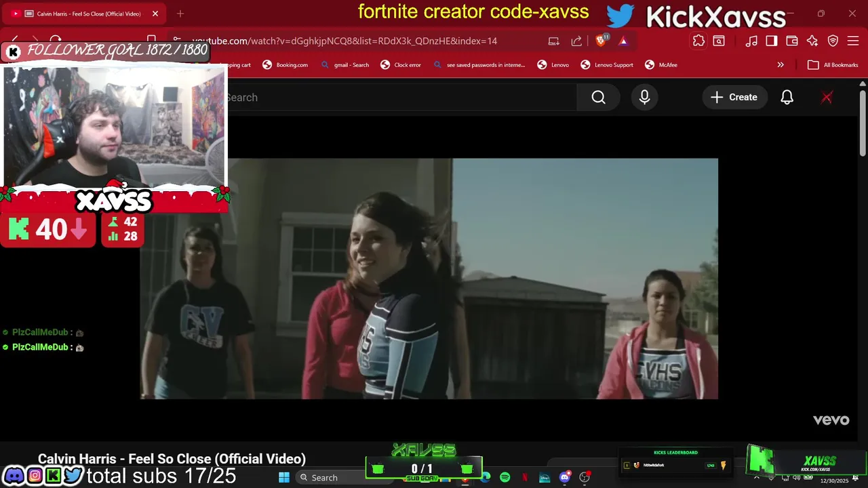This screenshot has width=868, height=488.
Task: Click the 'Calvin Harris - Feel So Close' overlay title
Action: (172, 459)
